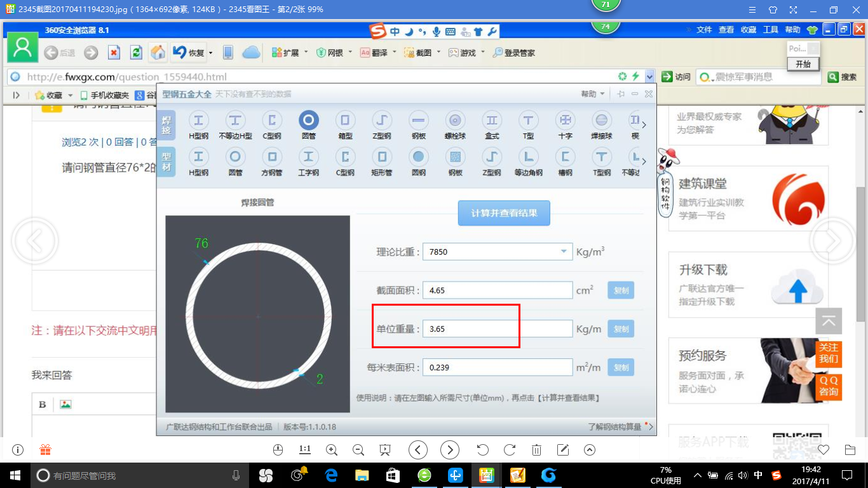
Task: Open the 文件 menu in 360 browser
Action: (x=704, y=30)
